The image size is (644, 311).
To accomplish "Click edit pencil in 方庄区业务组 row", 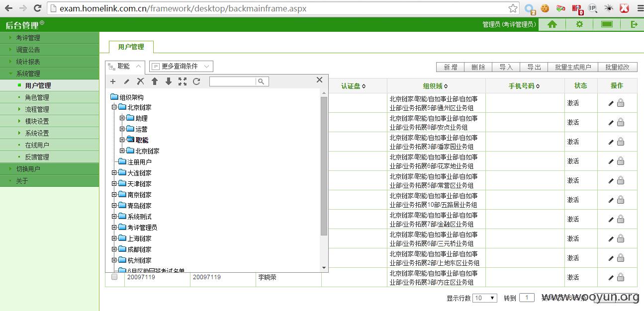I will (611, 277).
